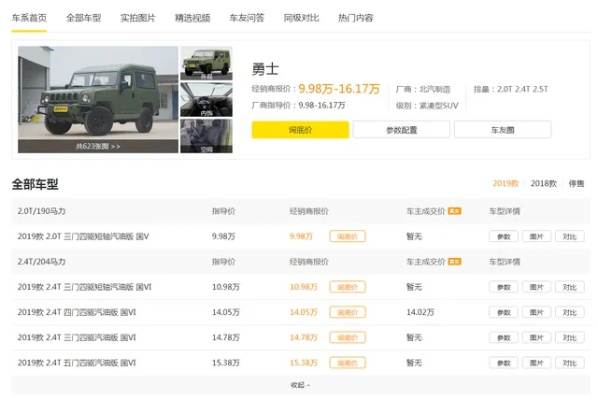Click 询底价 for the 15.38万 model
598x400 pixels.
347,362
